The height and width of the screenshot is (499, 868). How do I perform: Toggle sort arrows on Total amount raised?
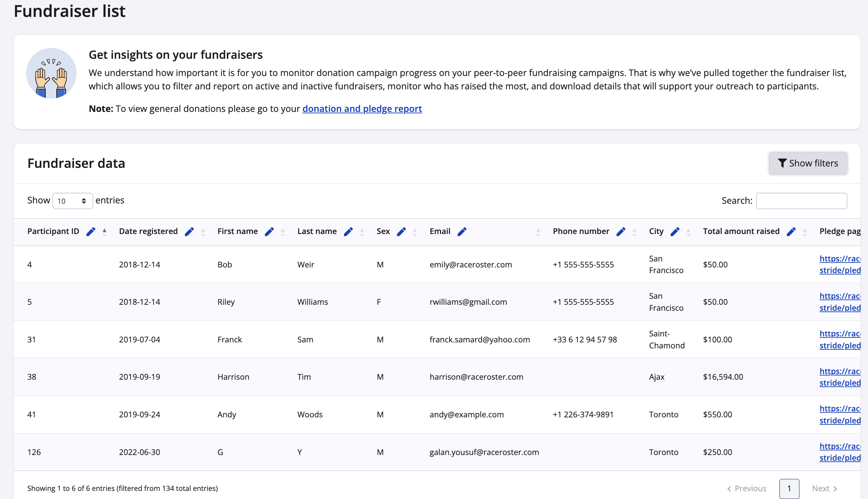click(x=805, y=232)
